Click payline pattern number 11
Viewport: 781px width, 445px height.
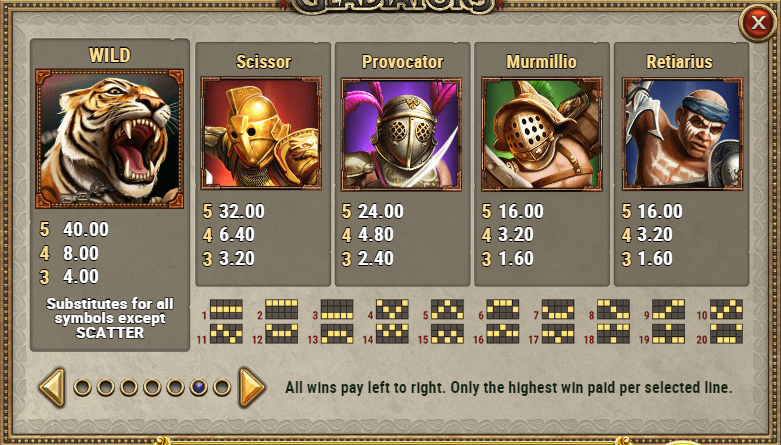point(226,334)
